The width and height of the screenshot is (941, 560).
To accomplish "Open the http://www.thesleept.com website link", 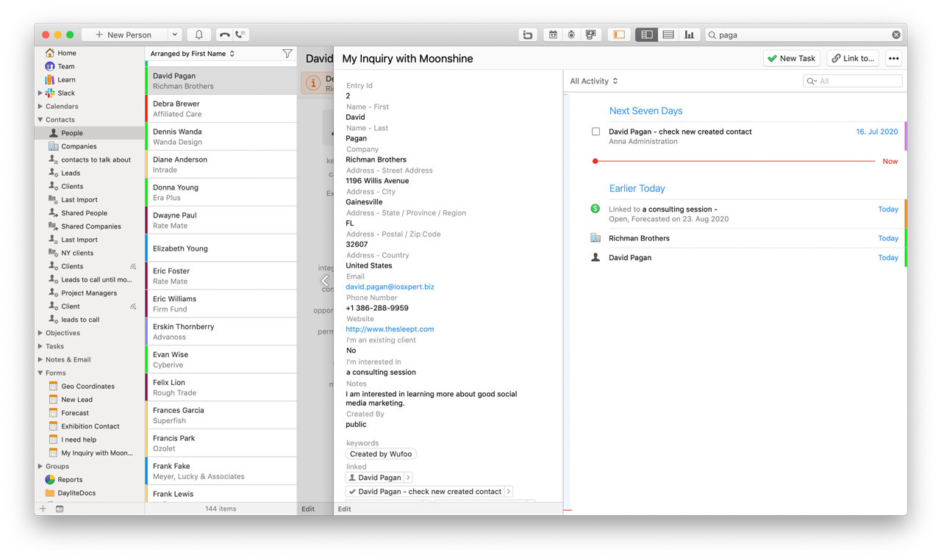I will coord(390,329).
